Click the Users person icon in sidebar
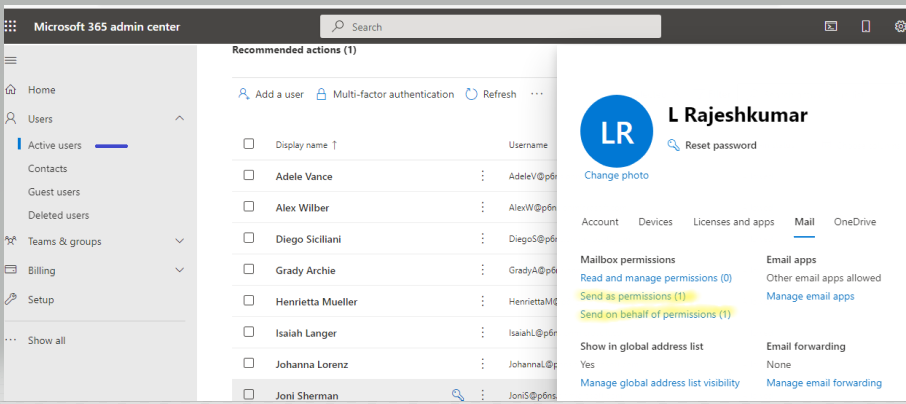The width and height of the screenshot is (906, 404). [x=10, y=118]
